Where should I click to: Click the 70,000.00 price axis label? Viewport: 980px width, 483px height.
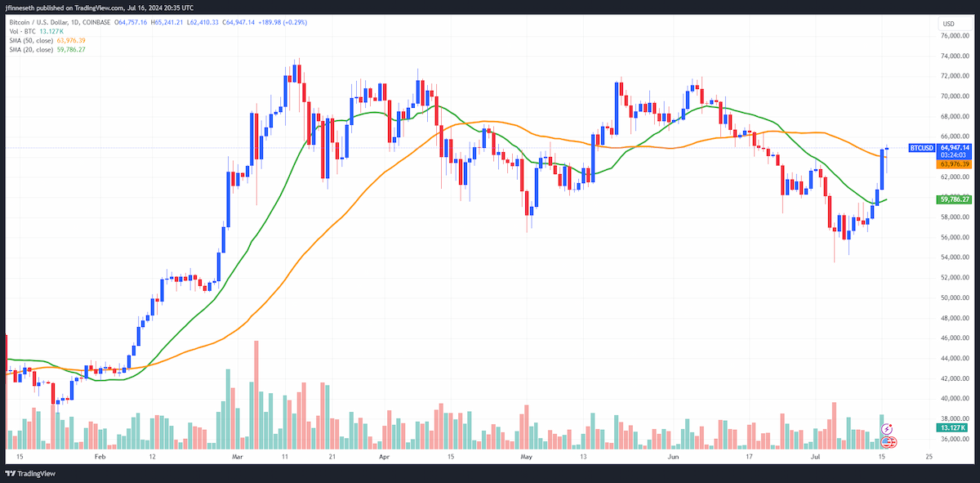[954, 96]
